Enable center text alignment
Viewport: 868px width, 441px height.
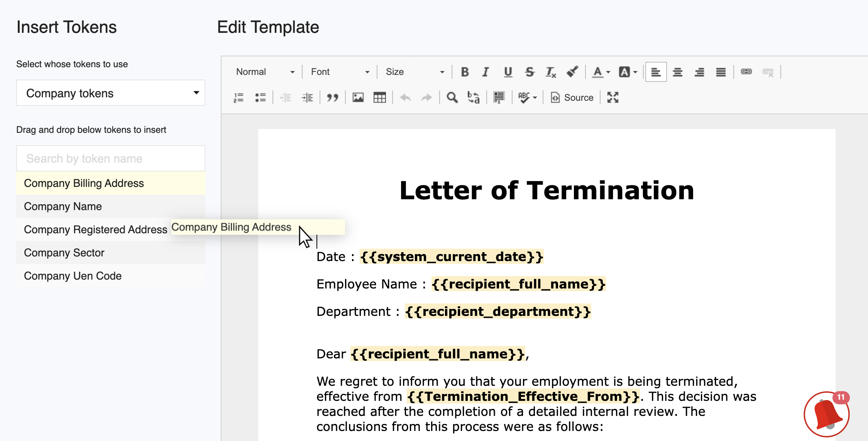coord(677,72)
